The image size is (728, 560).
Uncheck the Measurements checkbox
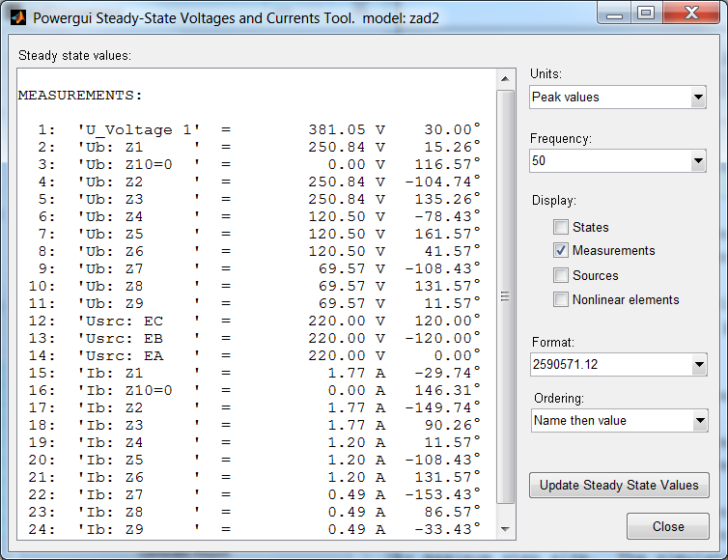(560, 250)
